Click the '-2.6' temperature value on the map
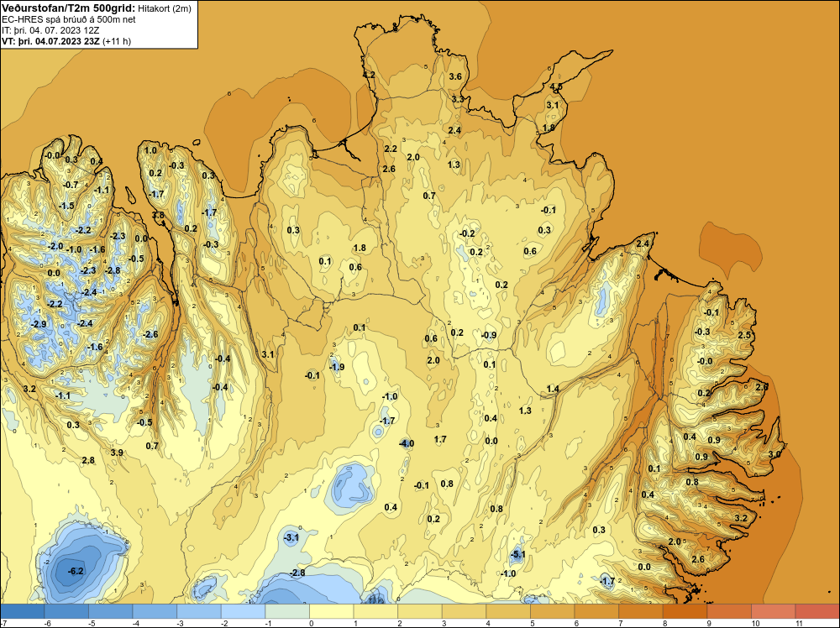The height and width of the screenshot is (628, 840). tap(150, 335)
